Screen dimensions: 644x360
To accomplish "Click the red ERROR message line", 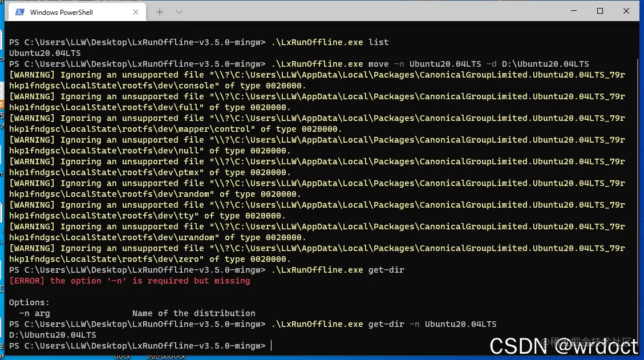I will click(x=129, y=281).
